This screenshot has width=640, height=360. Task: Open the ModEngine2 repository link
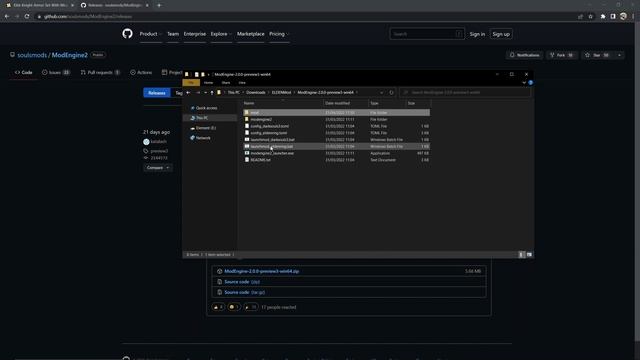pos(69,55)
